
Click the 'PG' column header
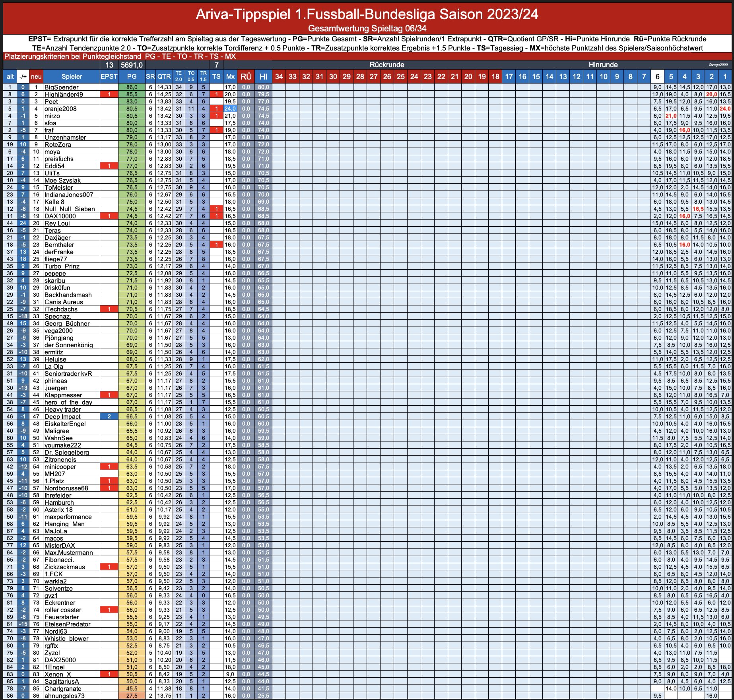click(132, 77)
